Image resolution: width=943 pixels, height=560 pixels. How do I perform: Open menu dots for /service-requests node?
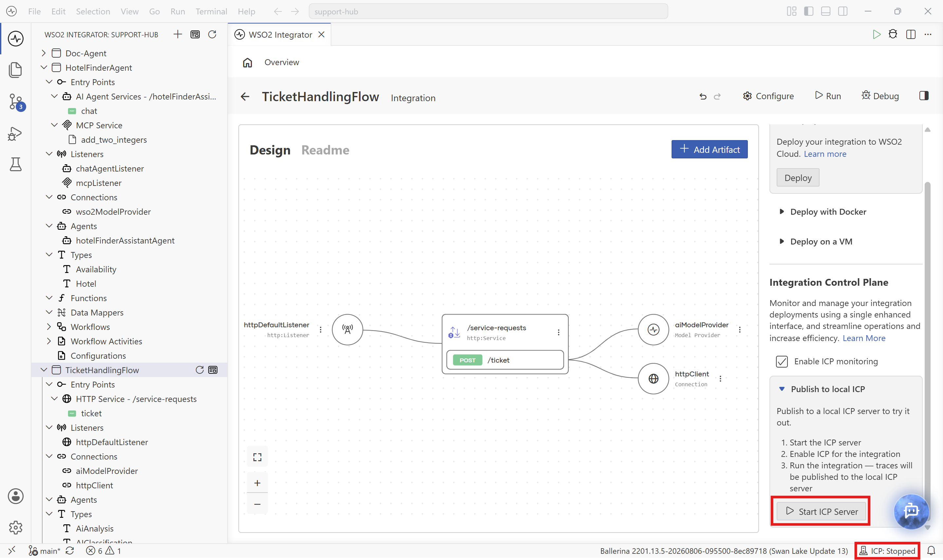tap(558, 332)
